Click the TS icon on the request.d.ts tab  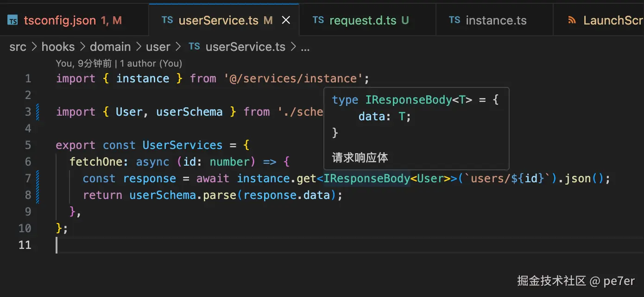click(x=318, y=20)
